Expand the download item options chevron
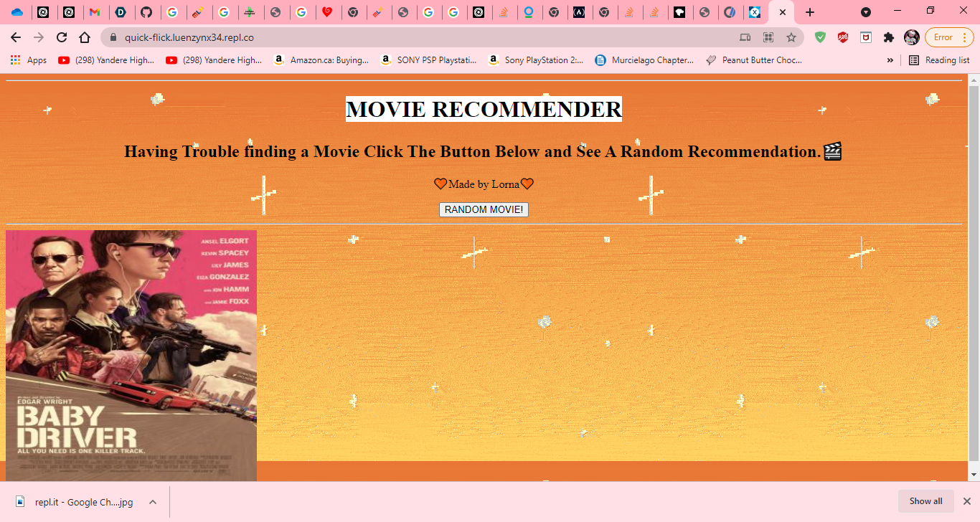The height and width of the screenshot is (522, 980). pyautogui.click(x=153, y=502)
